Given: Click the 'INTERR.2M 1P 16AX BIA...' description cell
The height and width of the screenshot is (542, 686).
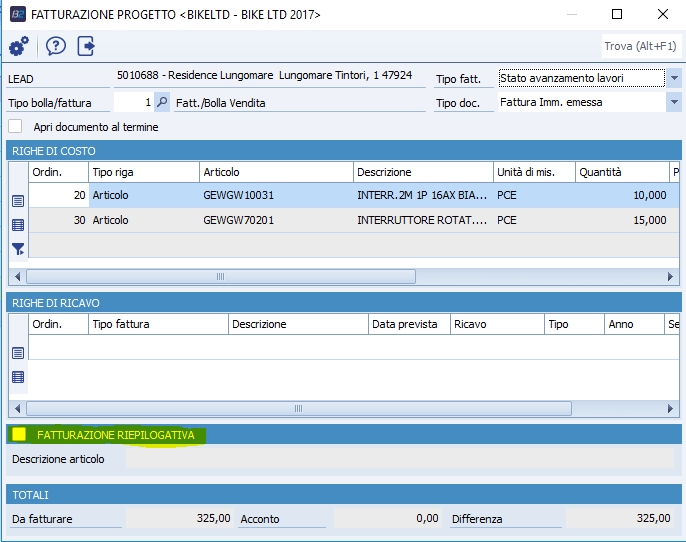Looking at the screenshot, I should pos(423,195).
